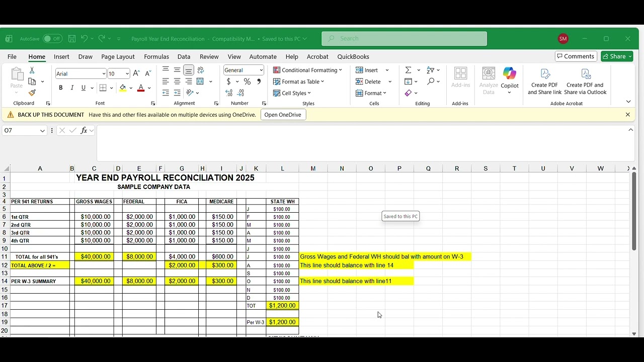Click the Cut scissors icon
644x362 pixels.
click(x=32, y=70)
